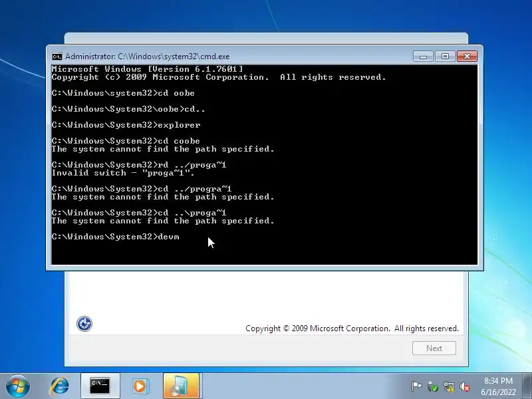Open the network status tray icon
The image size is (532, 399).
point(448,386)
